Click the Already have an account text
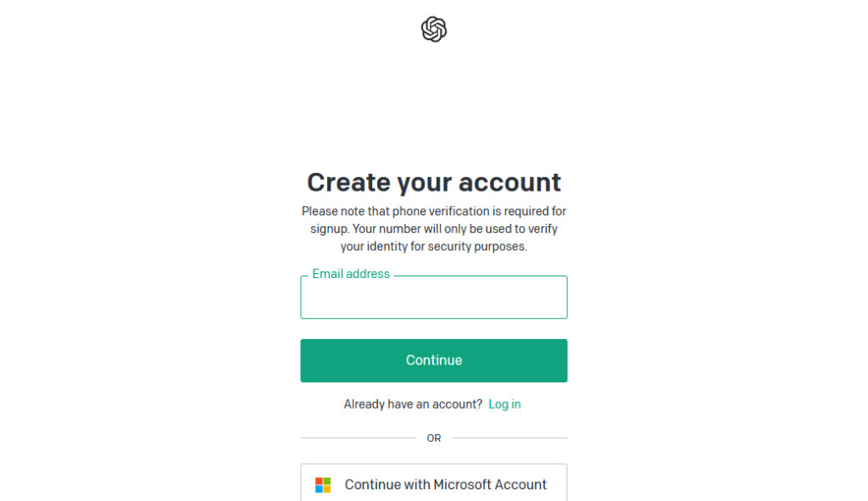 pos(413,404)
